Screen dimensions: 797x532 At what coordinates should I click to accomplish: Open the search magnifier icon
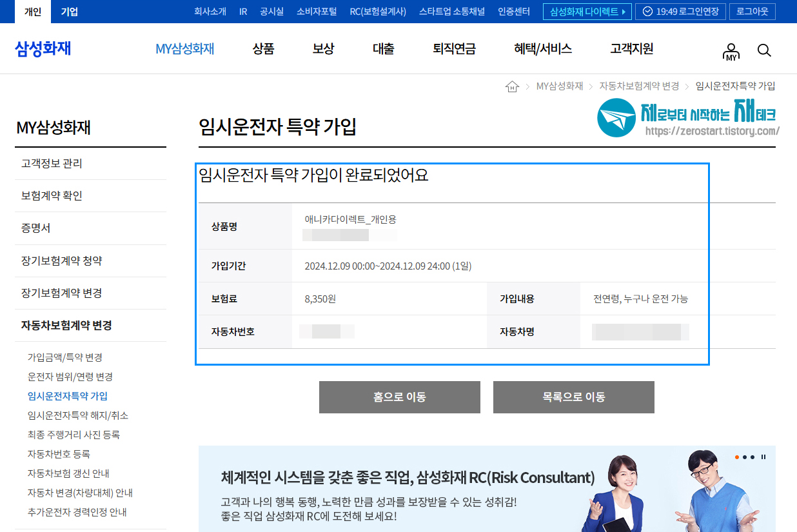764,50
